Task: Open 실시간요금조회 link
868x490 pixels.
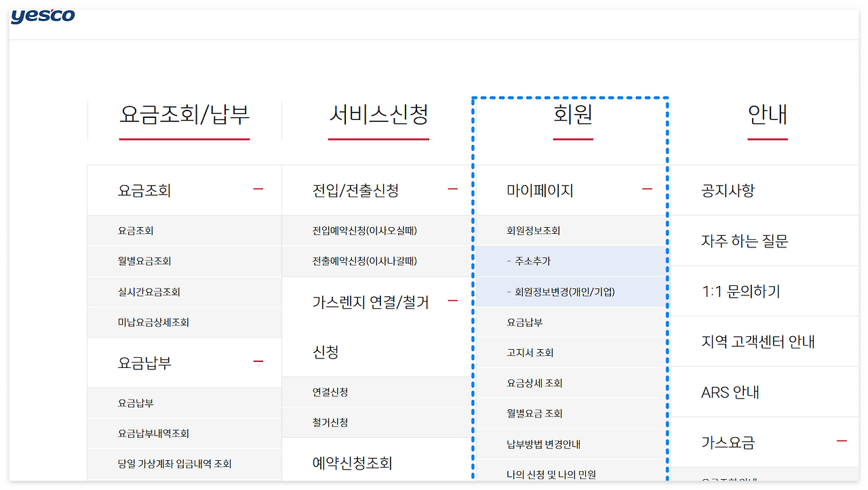Action: point(149,292)
